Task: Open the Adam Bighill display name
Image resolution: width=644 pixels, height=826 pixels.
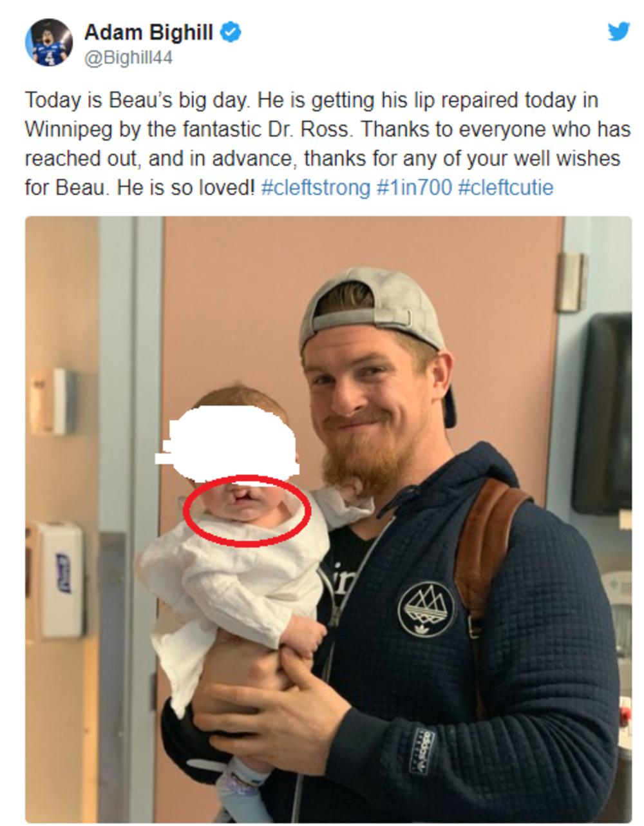Action: click(x=149, y=32)
